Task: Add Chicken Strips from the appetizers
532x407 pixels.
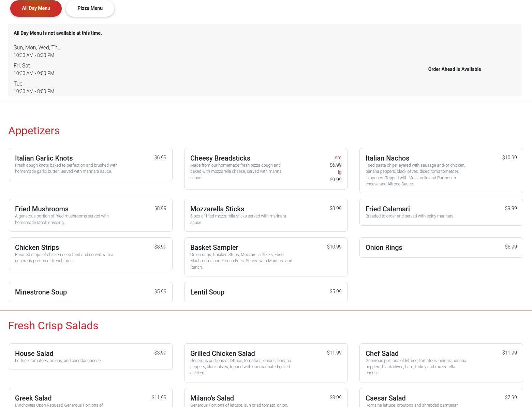Action: 90,254
